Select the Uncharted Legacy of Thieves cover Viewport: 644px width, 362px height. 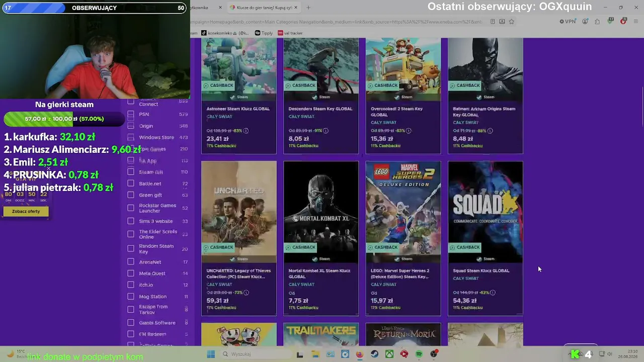click(x=239, y=212)
